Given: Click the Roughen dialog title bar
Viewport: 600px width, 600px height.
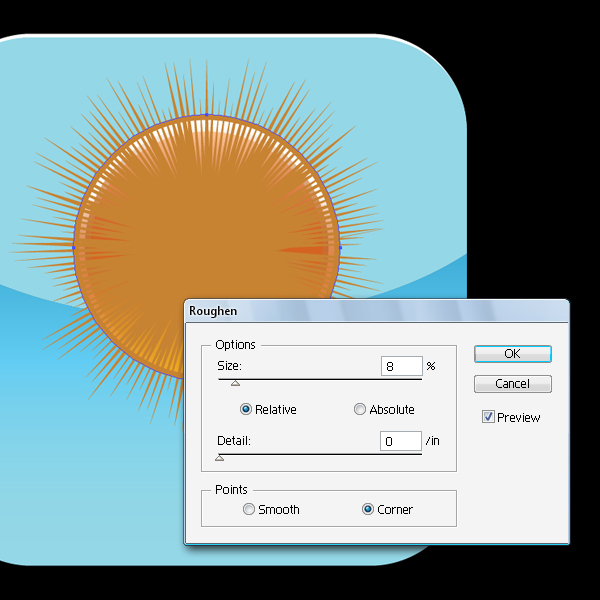Looking at the screenshot, I should click(x=377, y=311).
